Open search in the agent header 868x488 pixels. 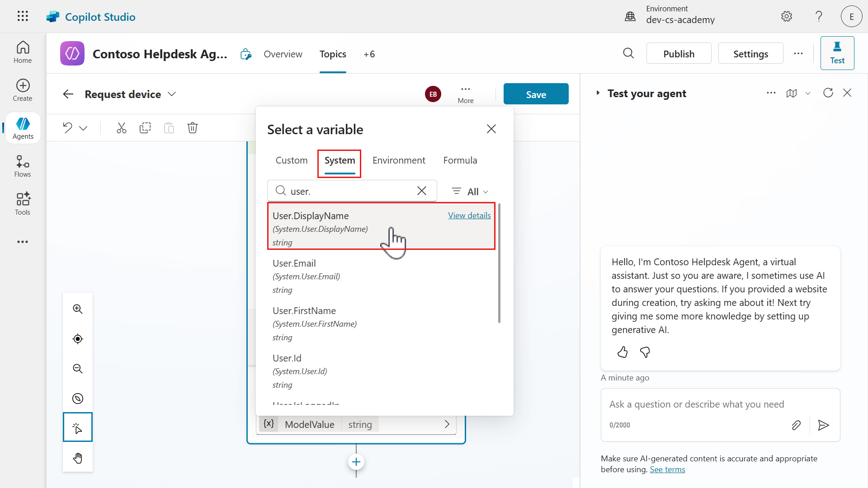629,53
